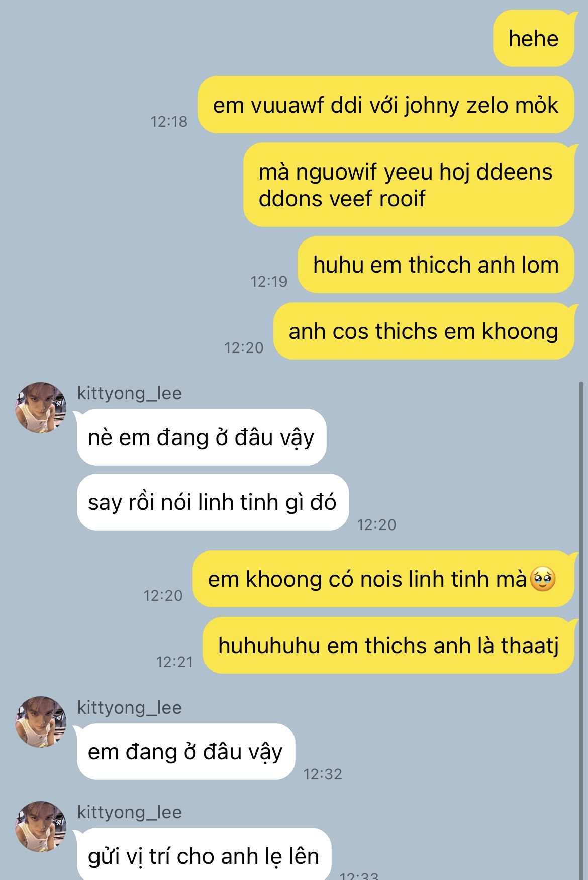Image resolution: width=588 pixels, height=880 pixels.
Task: Open the first kittyong_lee username label
Action: 130,393
